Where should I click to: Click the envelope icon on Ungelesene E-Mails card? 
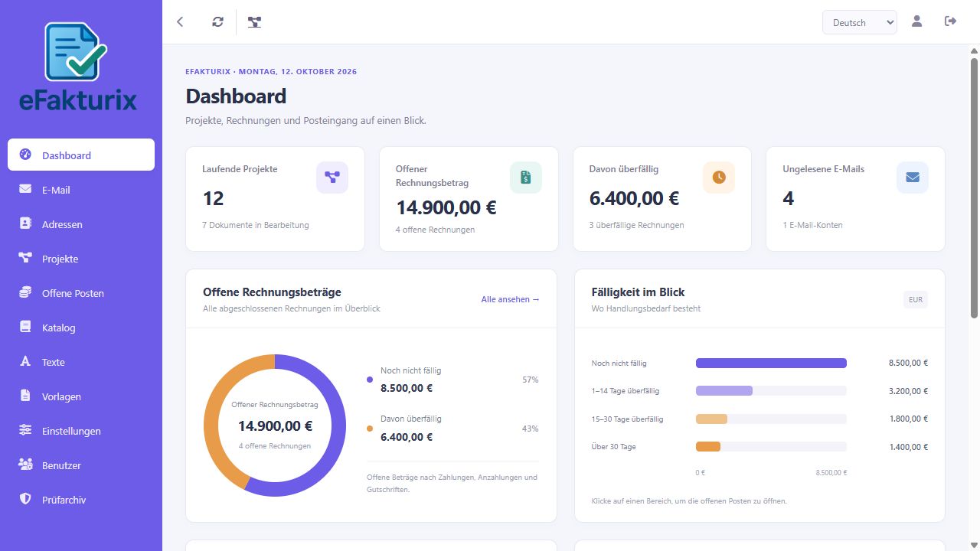click(913, 178)
